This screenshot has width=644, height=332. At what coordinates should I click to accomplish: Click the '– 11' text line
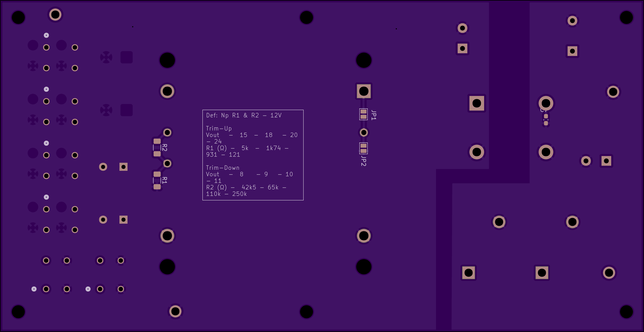coord(214,181)
